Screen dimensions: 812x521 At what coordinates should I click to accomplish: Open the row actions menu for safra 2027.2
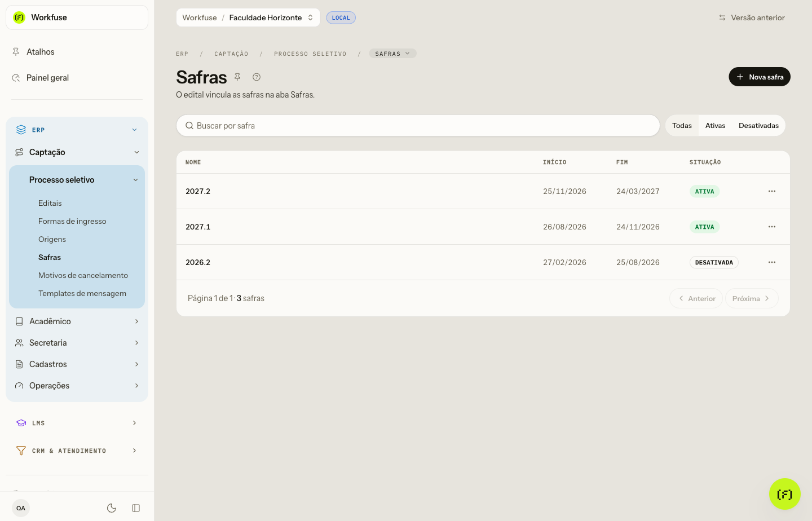pyautogui.click(x=772, y=191)
